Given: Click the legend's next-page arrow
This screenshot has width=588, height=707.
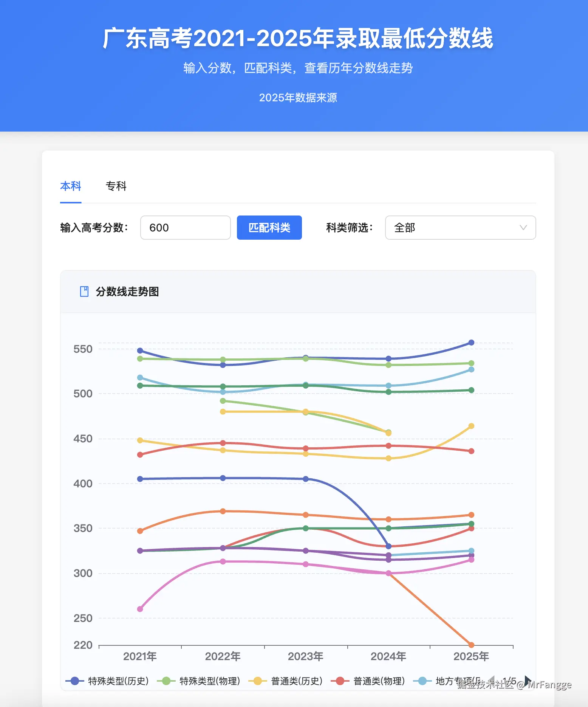Looking at the screenshot, I should [x=527, y=681].
